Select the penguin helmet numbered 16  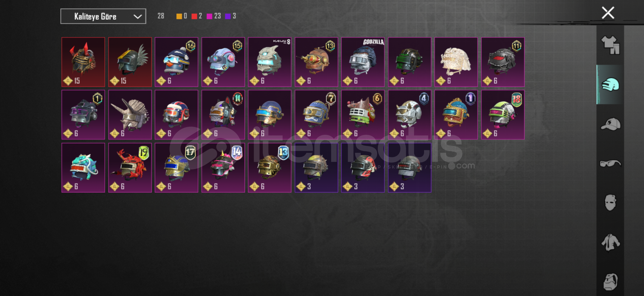click(176, 62)
